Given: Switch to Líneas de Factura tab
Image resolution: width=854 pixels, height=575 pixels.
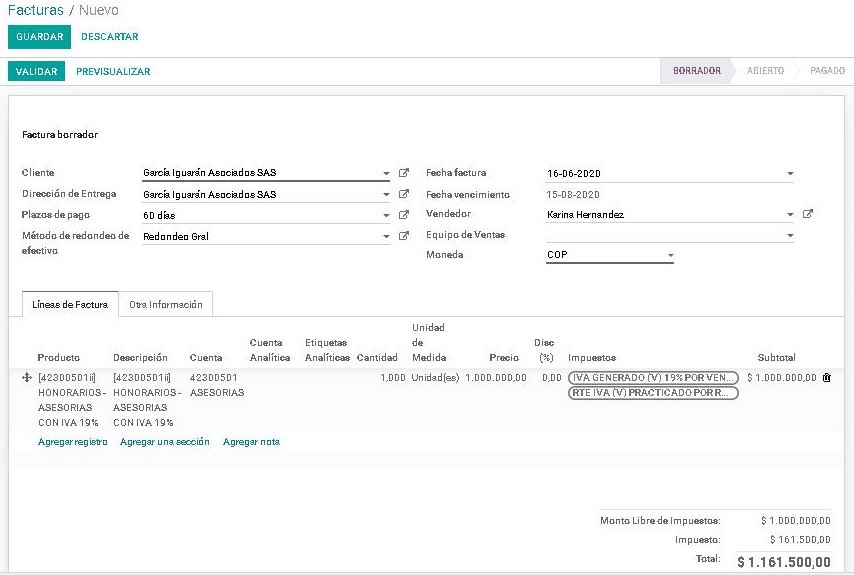Looking at the screenshot, I should coord(70,304).
